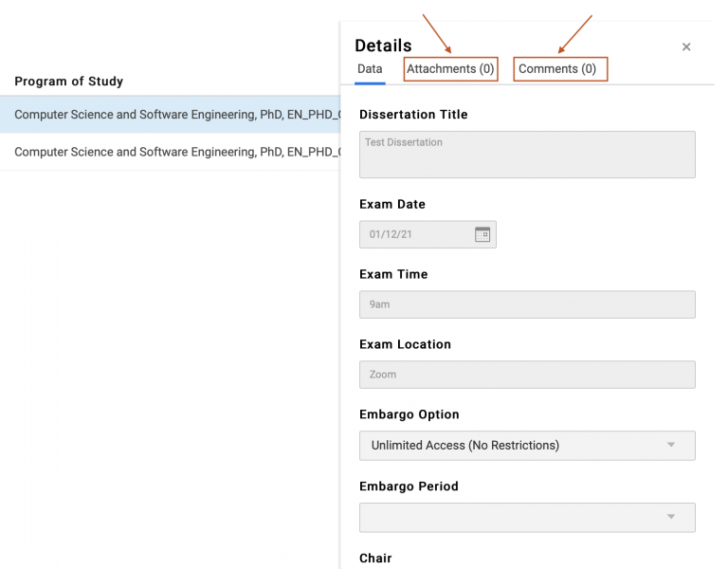Click the Exam Location label
728x569 pixels.
coord(405,344)
